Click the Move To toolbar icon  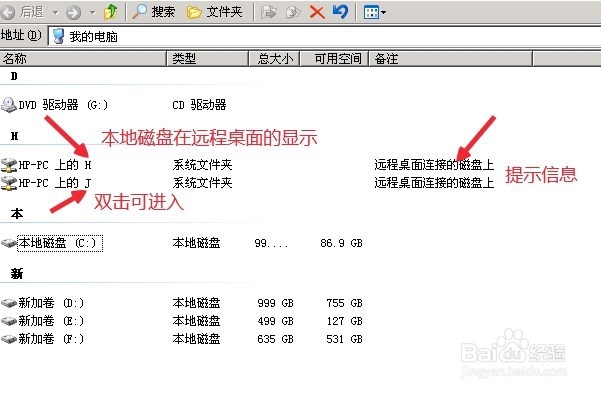pos(269,12)
